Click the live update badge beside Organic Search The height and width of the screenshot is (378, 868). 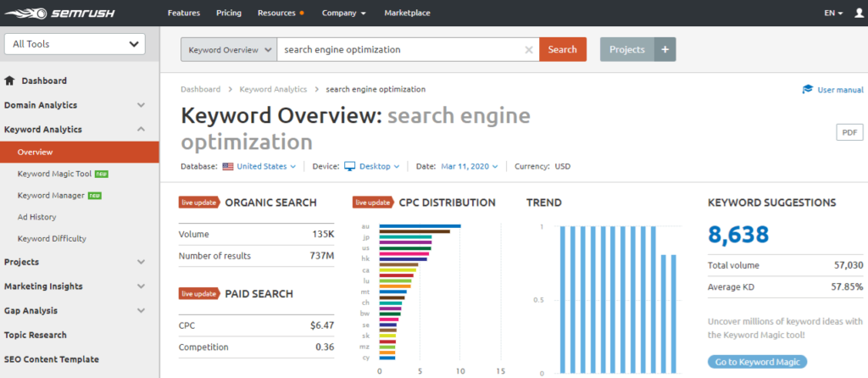(199, 203)
